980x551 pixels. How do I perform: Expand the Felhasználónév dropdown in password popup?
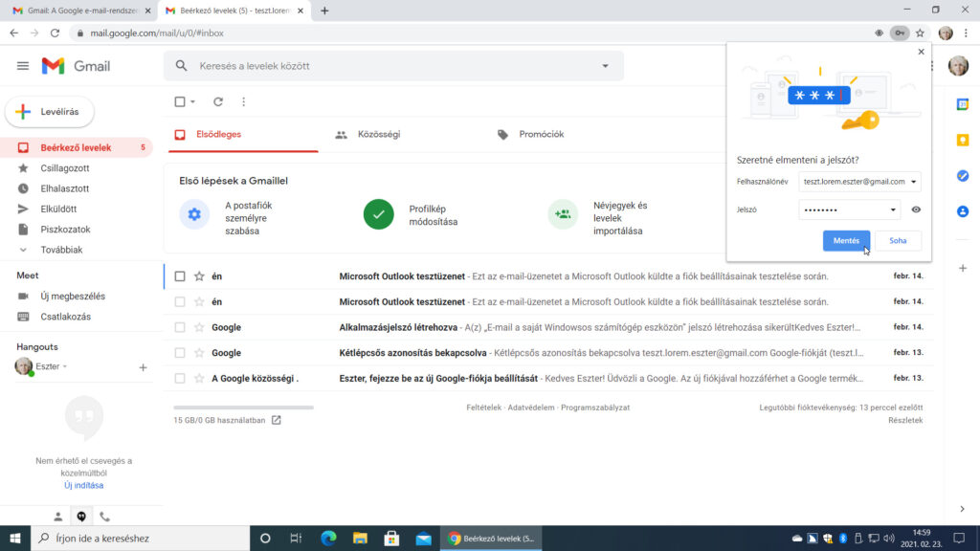click(914, 182)
